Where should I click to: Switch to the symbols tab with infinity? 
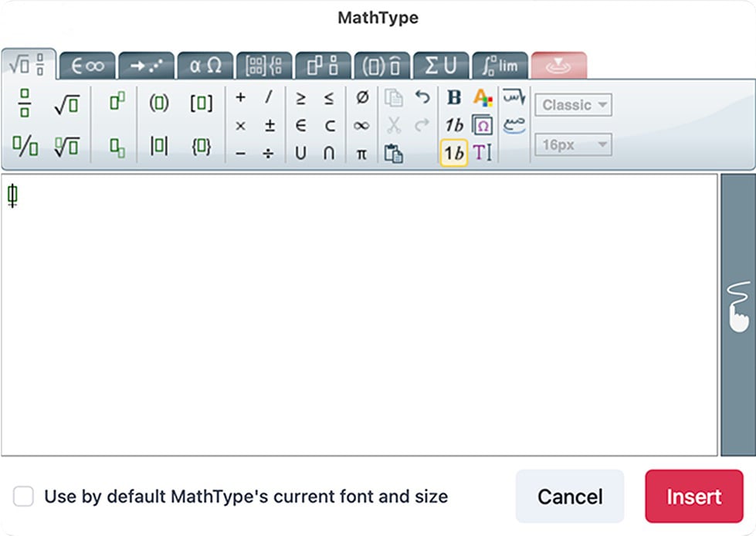coord(88,66)
